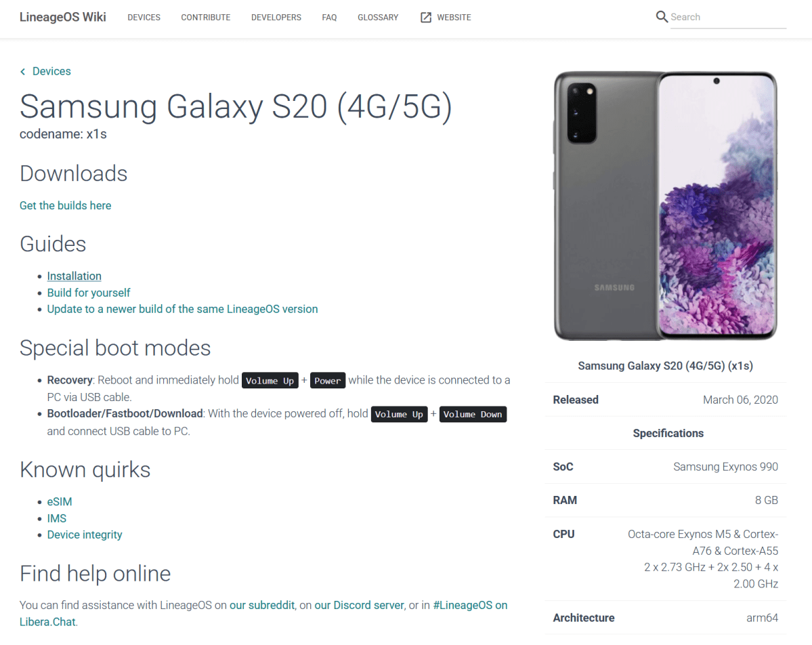
Task: Visit the WEBSITE link
Action: (x=454, y=18)
